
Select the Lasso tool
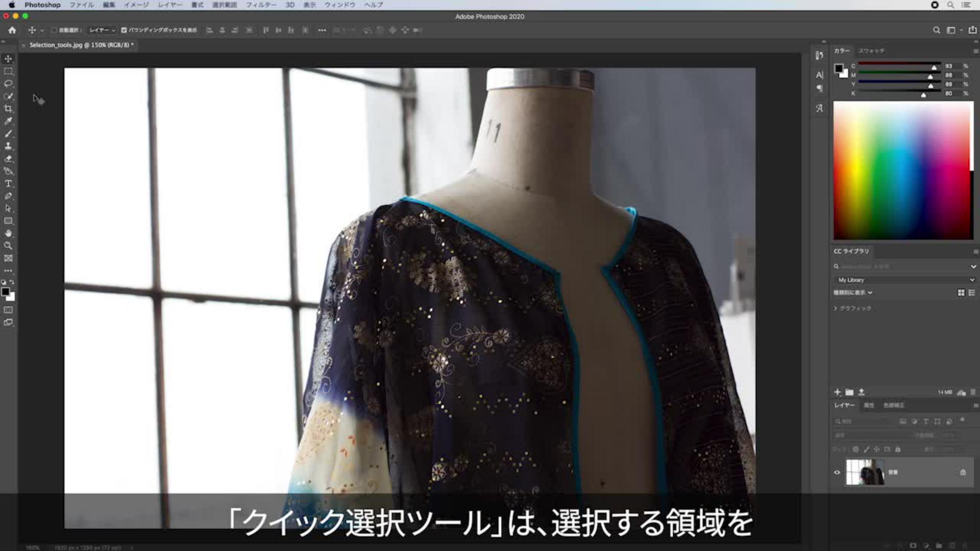tap(8, 84)
